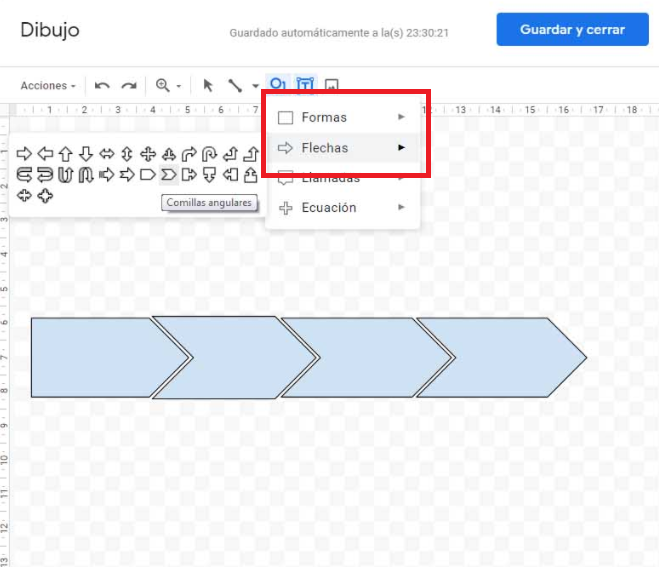This screenshot has width=659, height=567.
Task: Expand the arrow beside Flechas
Action: tap(401, 147)
